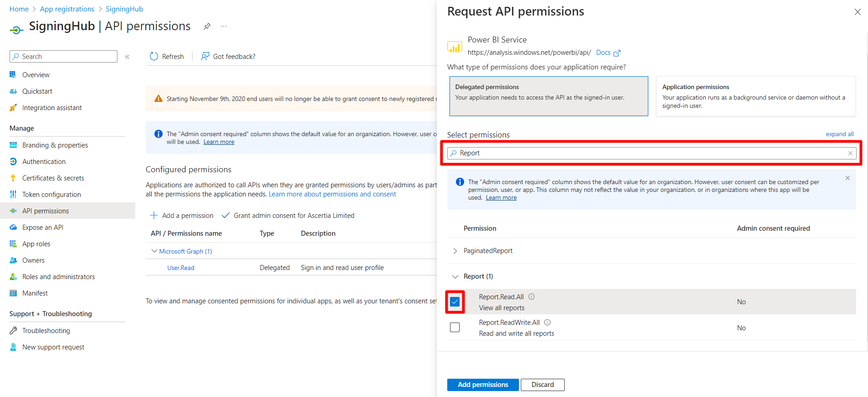Go to Home breadcrumb link
868x397 pixels.
tap(19, 9)
